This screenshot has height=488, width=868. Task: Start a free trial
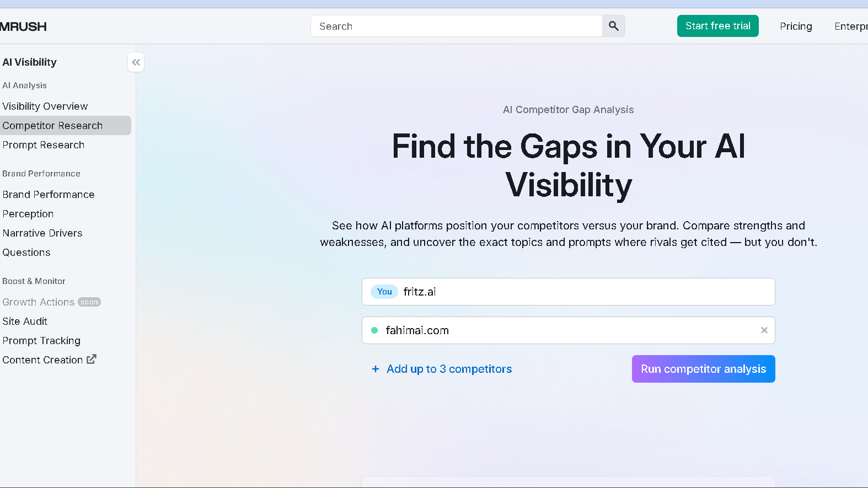717,26
